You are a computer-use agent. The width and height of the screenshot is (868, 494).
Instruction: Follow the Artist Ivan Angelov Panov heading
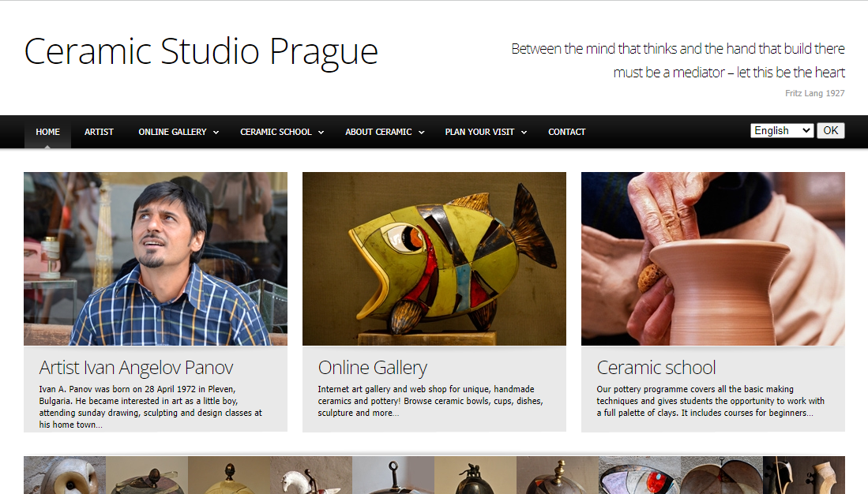tap(136, 367)
